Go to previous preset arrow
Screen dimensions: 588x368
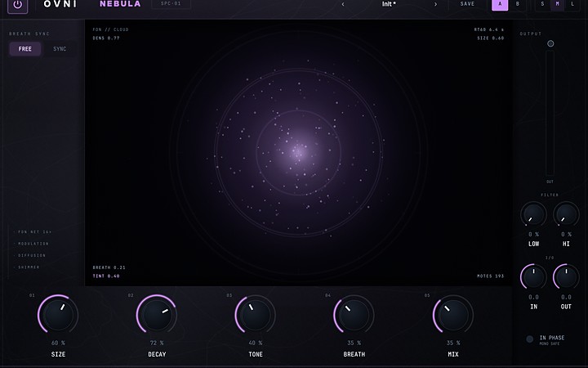tap(343, 5)
